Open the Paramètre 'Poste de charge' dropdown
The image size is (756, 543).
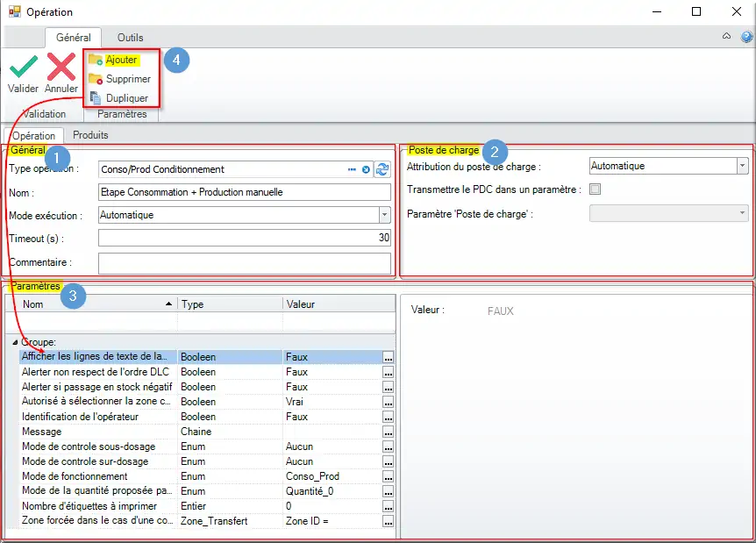click(743, 213)
